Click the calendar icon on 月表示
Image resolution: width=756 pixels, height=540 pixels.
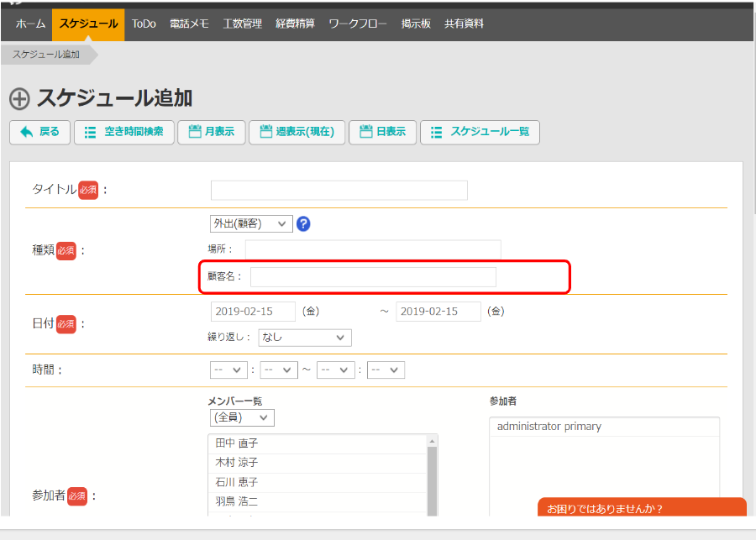pyautogui.click(x=195, y=131)
